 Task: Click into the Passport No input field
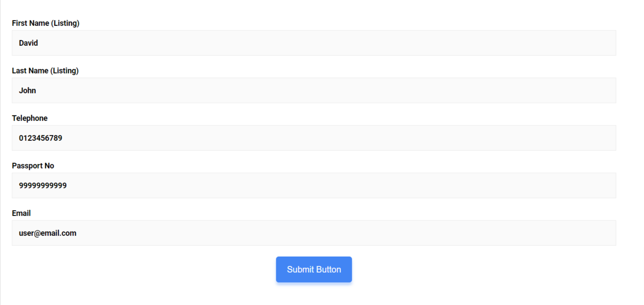[x=314, y=185]
